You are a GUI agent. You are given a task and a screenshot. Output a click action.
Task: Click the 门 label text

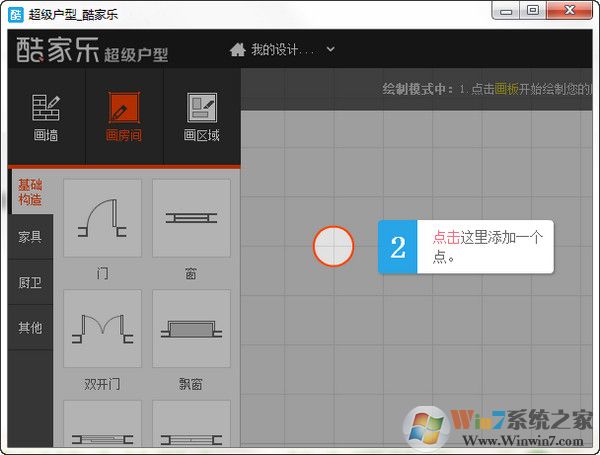click(103, 274)
